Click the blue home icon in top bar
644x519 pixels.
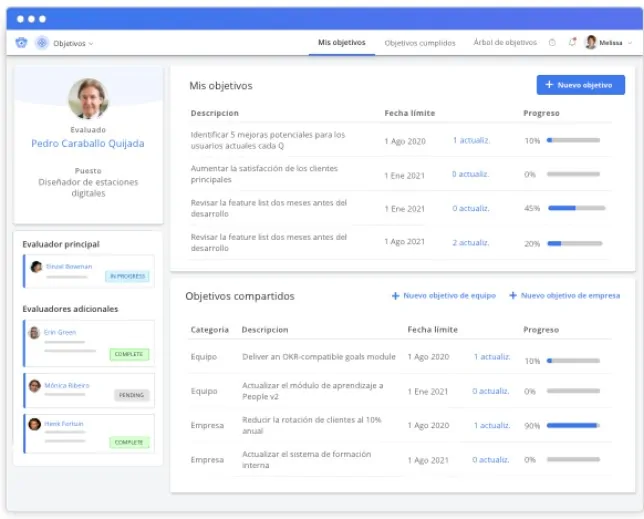click(x=22, y=43)
